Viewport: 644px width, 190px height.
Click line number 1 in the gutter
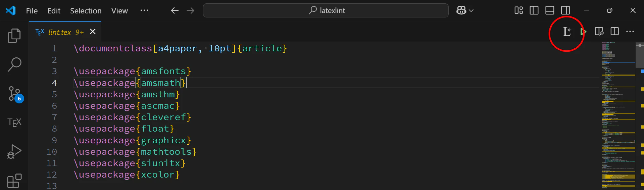(x=54, y=49)
